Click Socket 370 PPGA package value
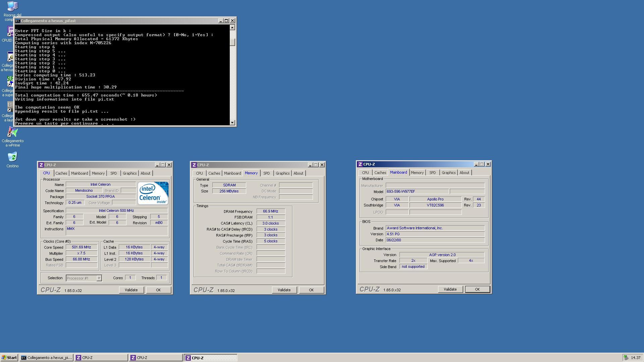 [101, 197]
